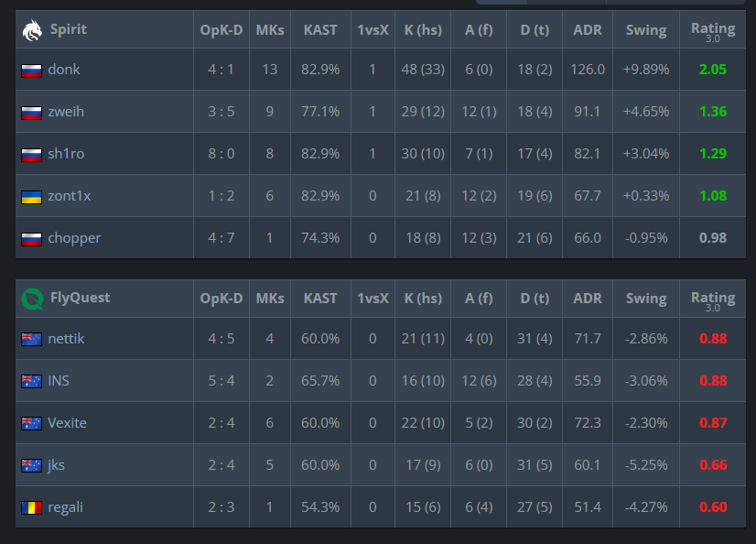Open zweih's player profile
The image size is (756, 544).
click(x=66, y=112)
